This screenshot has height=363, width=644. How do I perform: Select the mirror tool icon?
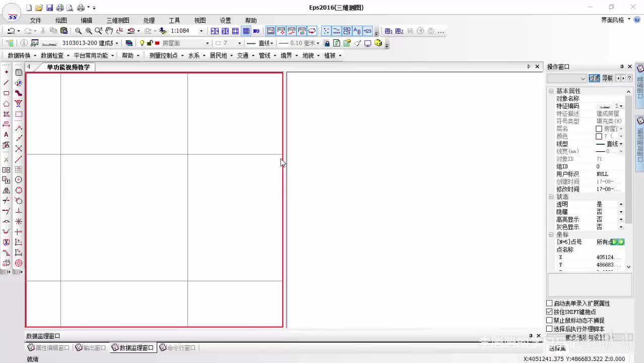click(x=6, y=191)
